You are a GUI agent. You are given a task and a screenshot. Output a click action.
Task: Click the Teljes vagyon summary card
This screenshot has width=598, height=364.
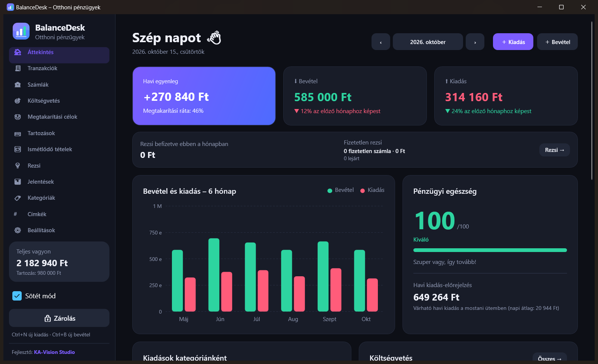(59, 262)
